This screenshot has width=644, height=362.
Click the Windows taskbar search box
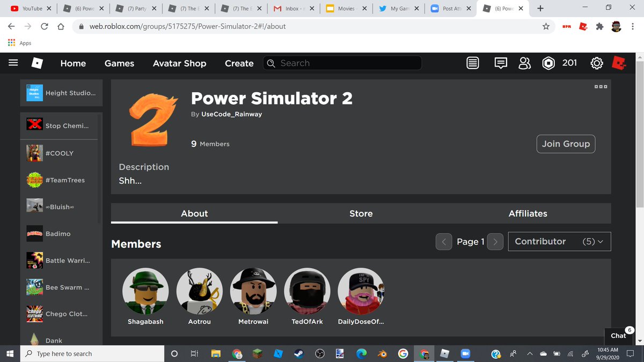click(92, 353)
